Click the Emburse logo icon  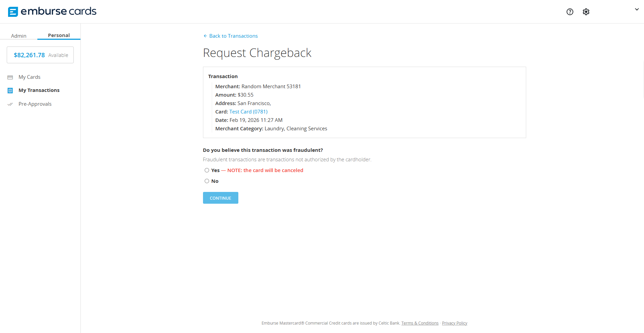click(13, 12)
